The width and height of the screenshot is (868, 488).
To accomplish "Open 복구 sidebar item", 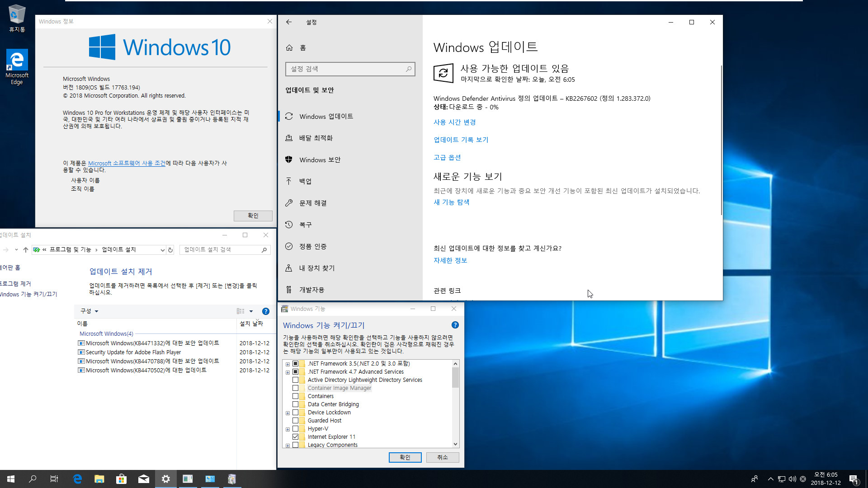I will point(350,225).
